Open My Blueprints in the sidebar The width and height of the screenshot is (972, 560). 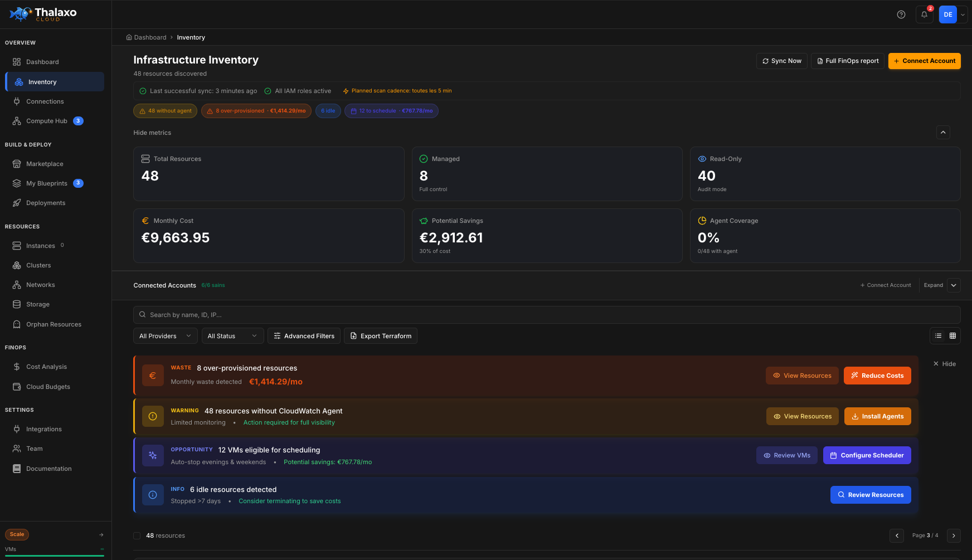(x=55, y=183)
